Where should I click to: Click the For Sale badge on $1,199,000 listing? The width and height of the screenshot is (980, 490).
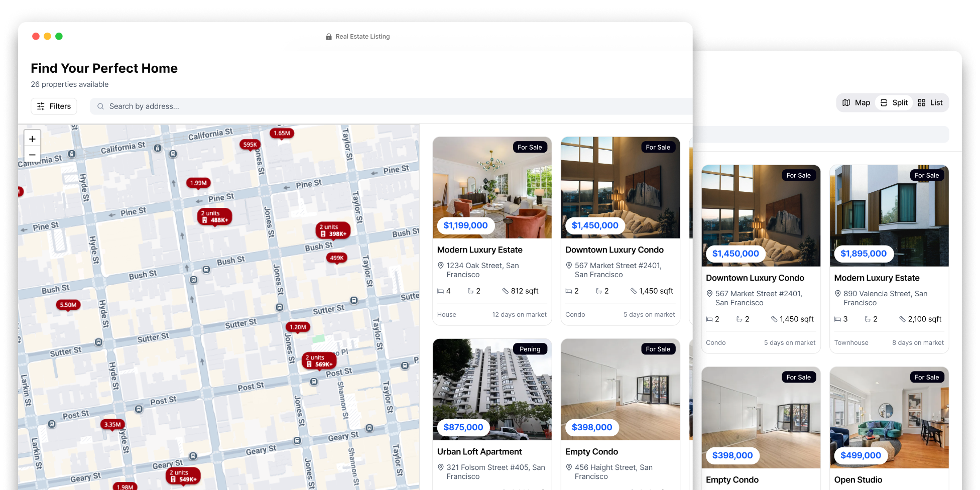530,148
